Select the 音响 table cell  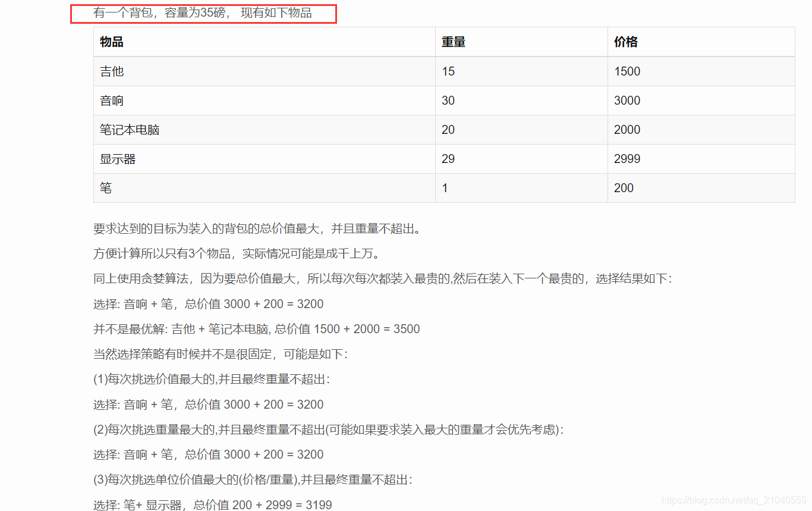[265, 101]
